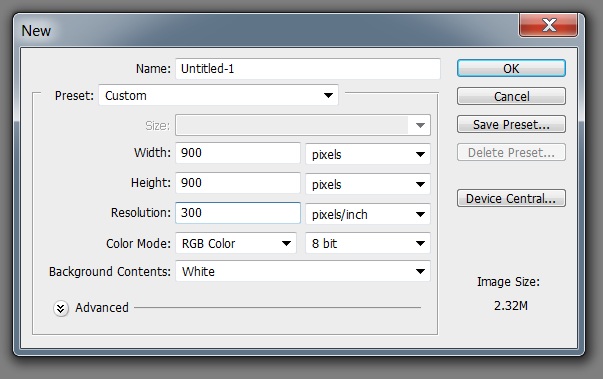Click the Height input field
This screenshot has width=603, height=379.
pyautogui.click(x=238, y=183)
